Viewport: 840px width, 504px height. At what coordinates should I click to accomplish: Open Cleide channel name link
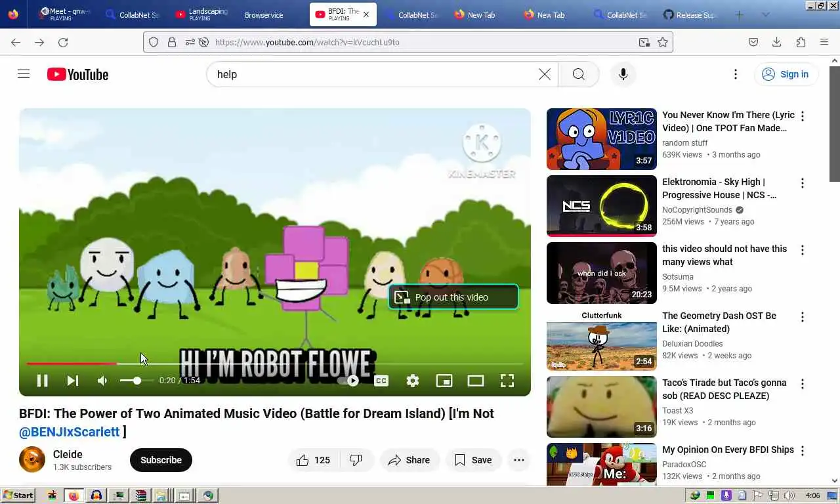click(x=68, y=454)
